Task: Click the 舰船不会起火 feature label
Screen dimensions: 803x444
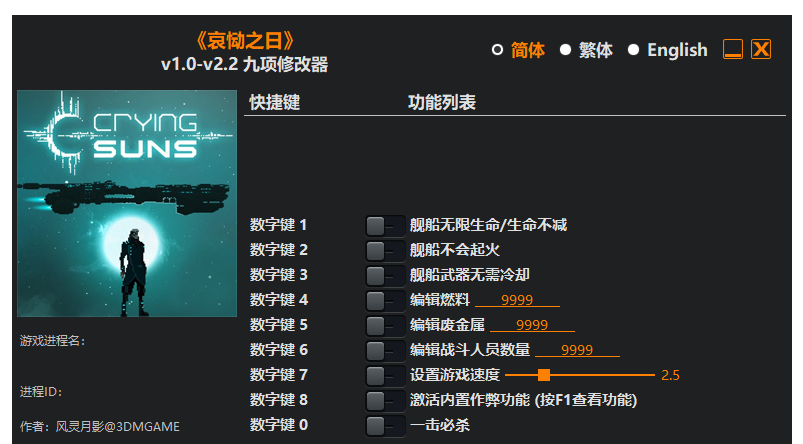Action: click(x=454, y=250)
